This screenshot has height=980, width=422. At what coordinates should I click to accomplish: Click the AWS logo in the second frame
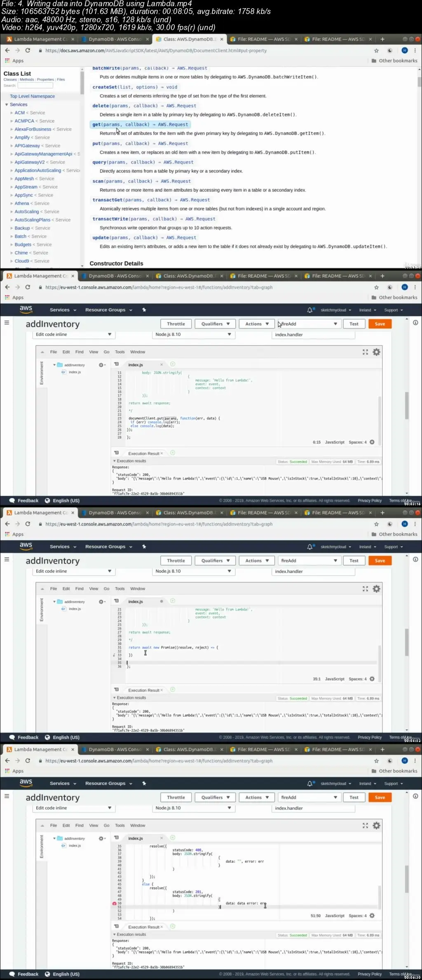[x=26, y=309]
